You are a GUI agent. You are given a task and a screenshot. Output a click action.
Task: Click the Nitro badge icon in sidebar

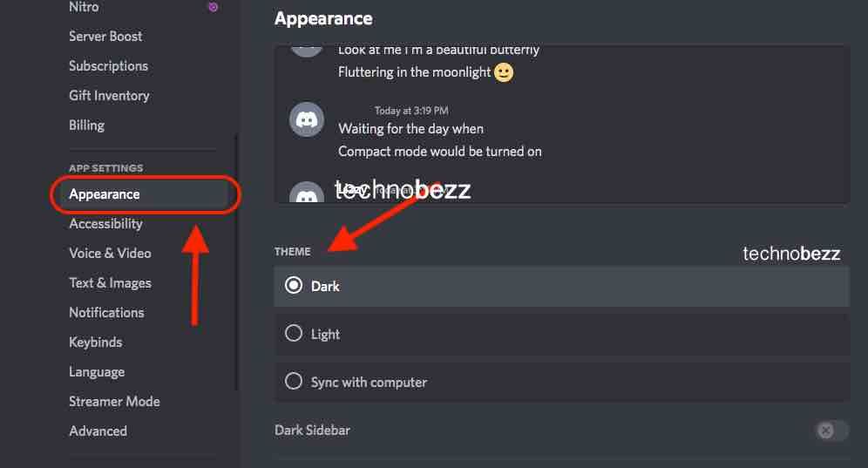pyautogui.click(x=213, y=7)
